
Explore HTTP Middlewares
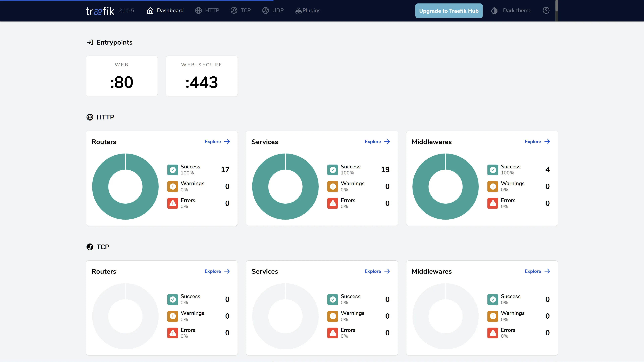coord(537,142)
